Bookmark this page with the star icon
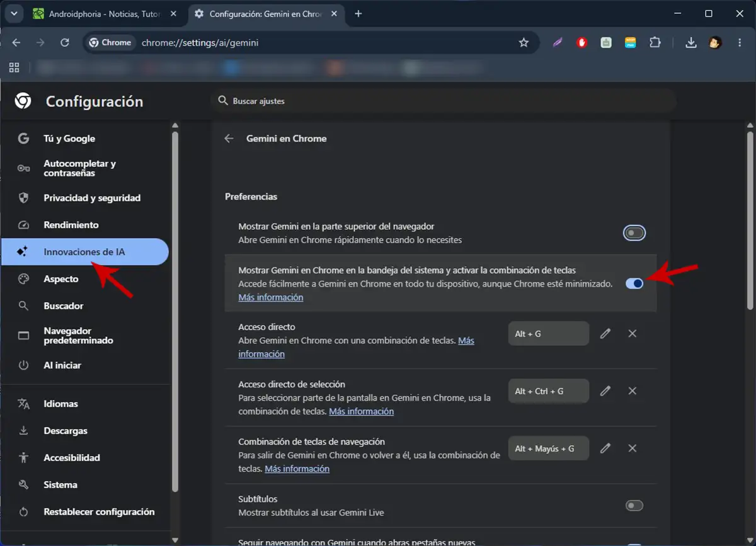Screen dimensions: 756x546 [x=524, y=43]
